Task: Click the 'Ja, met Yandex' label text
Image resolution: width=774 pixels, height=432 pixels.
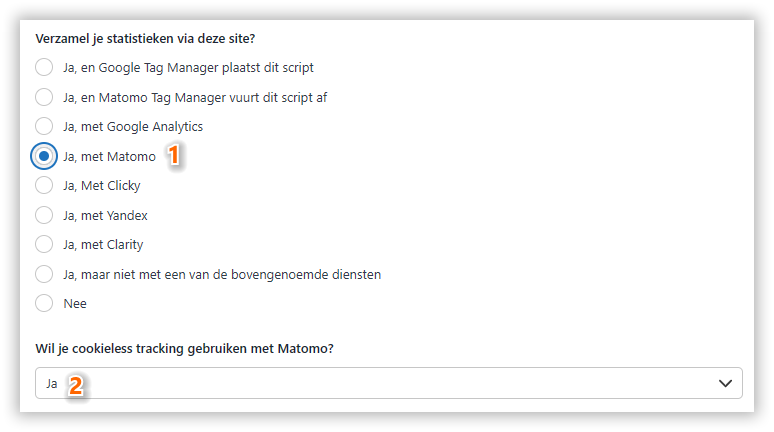Action: click(x=105, y=215)
